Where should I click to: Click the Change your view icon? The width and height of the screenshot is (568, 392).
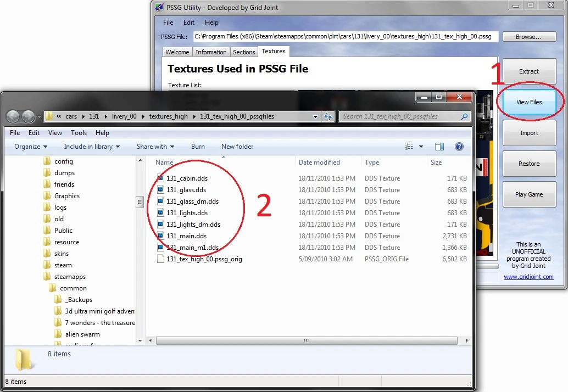pyautogui.click(x=409, y=147)
